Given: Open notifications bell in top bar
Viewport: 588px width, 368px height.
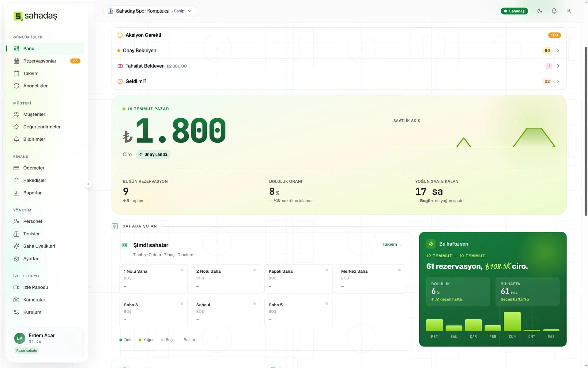Looking at the screenshot, I should coord(554,11).
